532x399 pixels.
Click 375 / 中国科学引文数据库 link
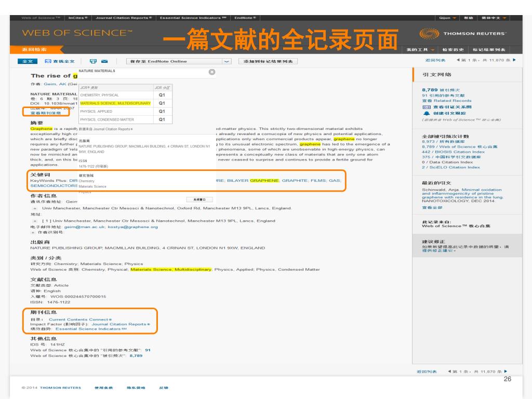pyautogui.click(x=451, y=157)
